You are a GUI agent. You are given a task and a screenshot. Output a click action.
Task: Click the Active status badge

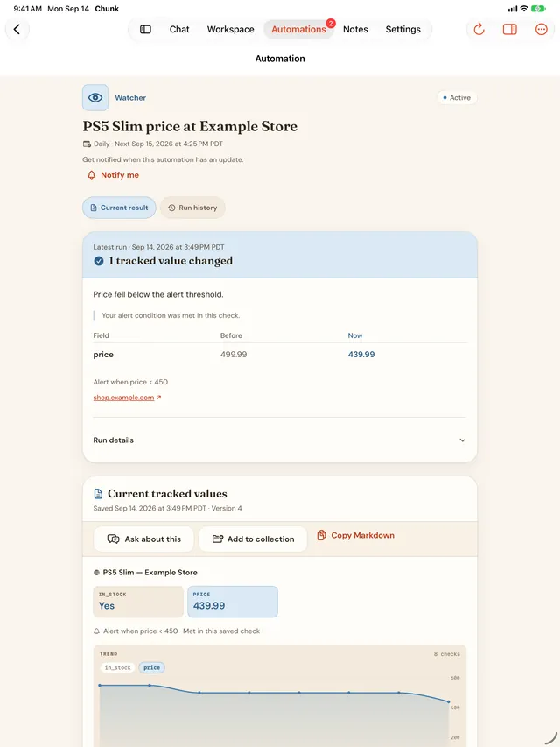pyautogui.click(x=457, y=98)
